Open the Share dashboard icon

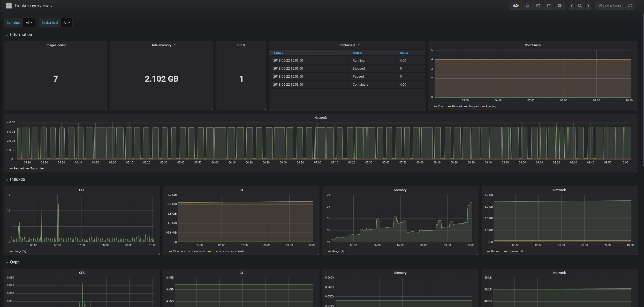pos(538,6)
